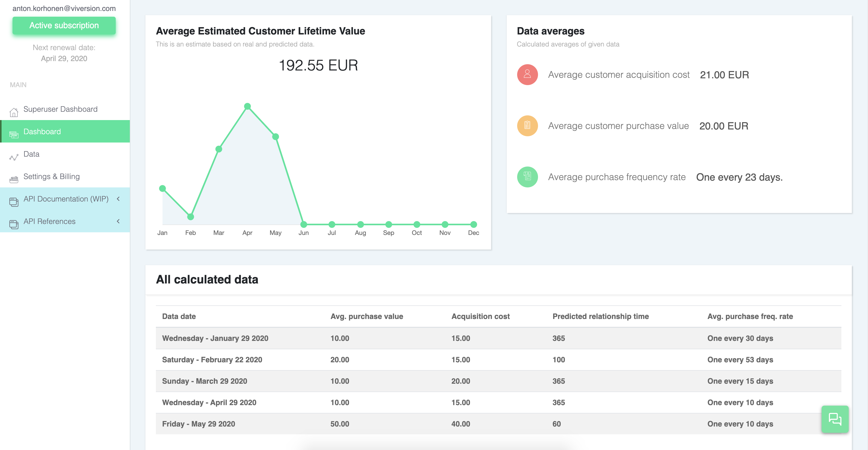Click the April data point on chart
Screen dimensions: 868x450
[247, 106]
